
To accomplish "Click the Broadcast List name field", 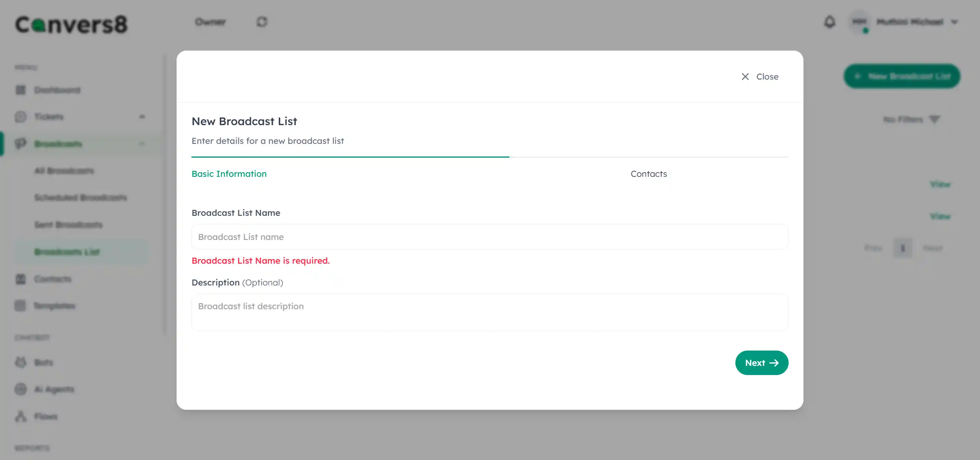I will 490,237.
